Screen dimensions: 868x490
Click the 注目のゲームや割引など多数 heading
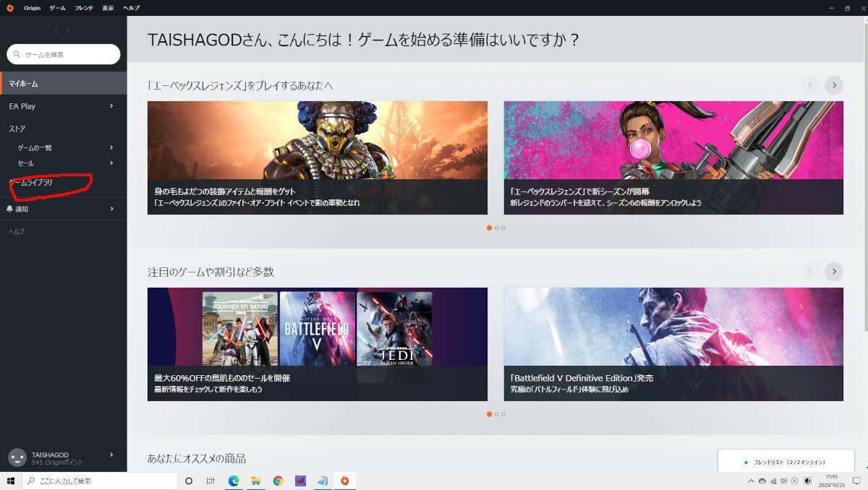click(x=210, y=272)
